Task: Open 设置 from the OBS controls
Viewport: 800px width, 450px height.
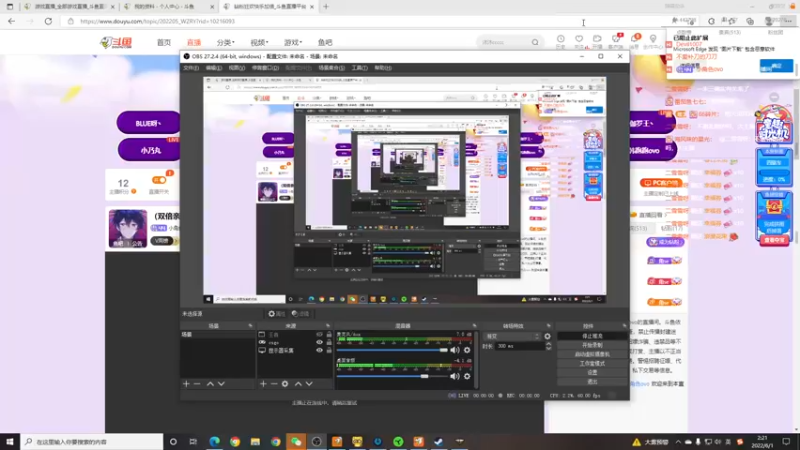Action: (x=592, y=373)
